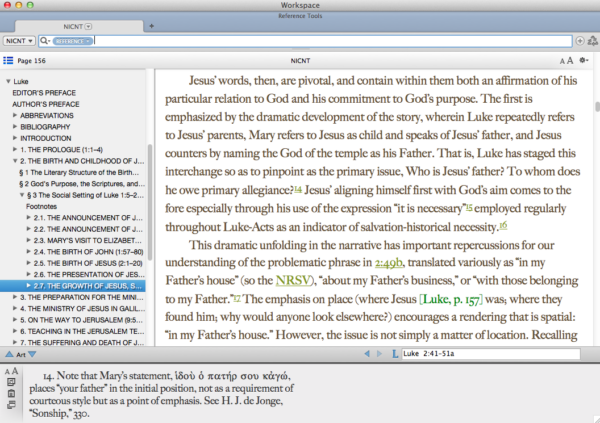
Task: Click the first footnote pane side icon
Action: [x=11, y=382]
